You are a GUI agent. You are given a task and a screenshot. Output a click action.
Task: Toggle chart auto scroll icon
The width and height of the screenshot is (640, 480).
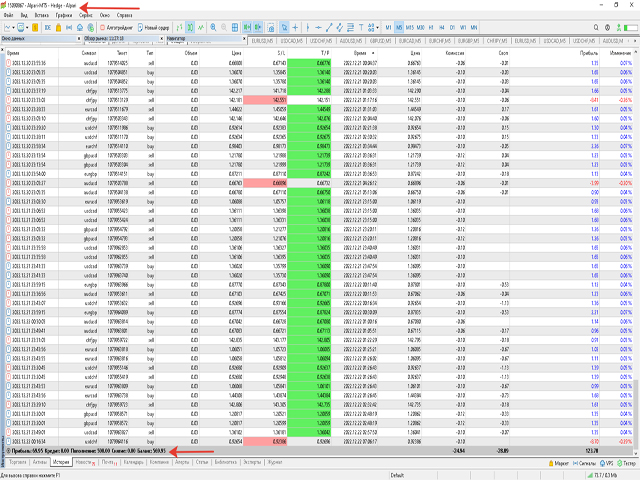[x=247, y=27]
